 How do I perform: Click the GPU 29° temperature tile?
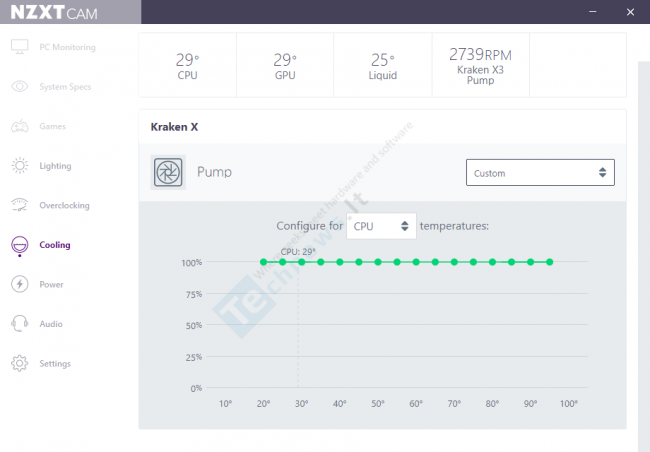pos(285,65)
